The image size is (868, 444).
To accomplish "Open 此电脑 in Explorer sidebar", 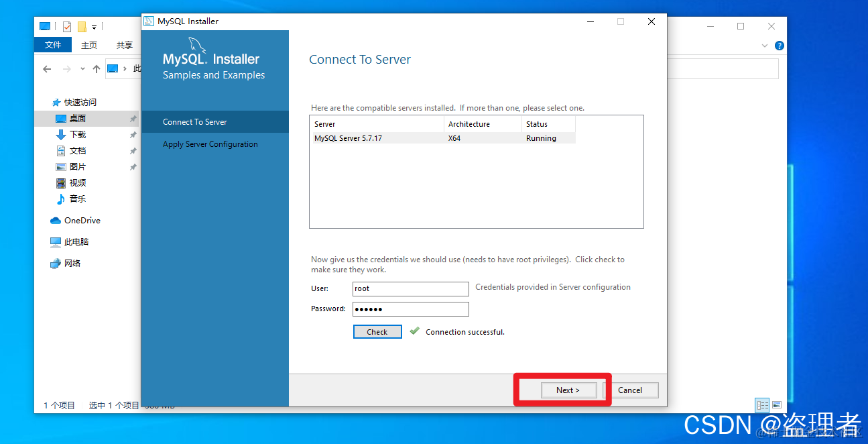I will [70, 242].
